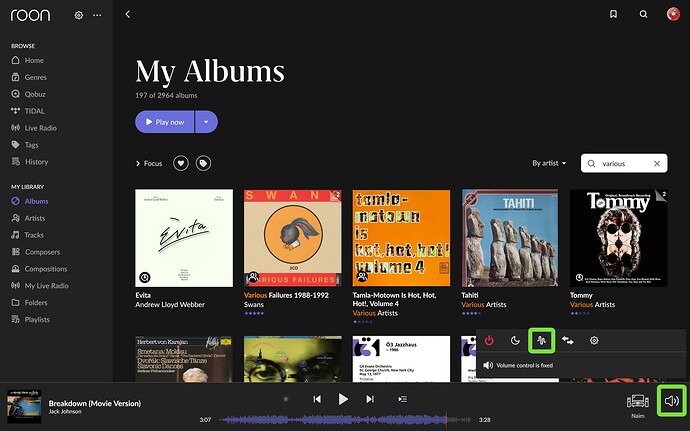
Task: Expand the Focus filter
Action: click(149, 163)
